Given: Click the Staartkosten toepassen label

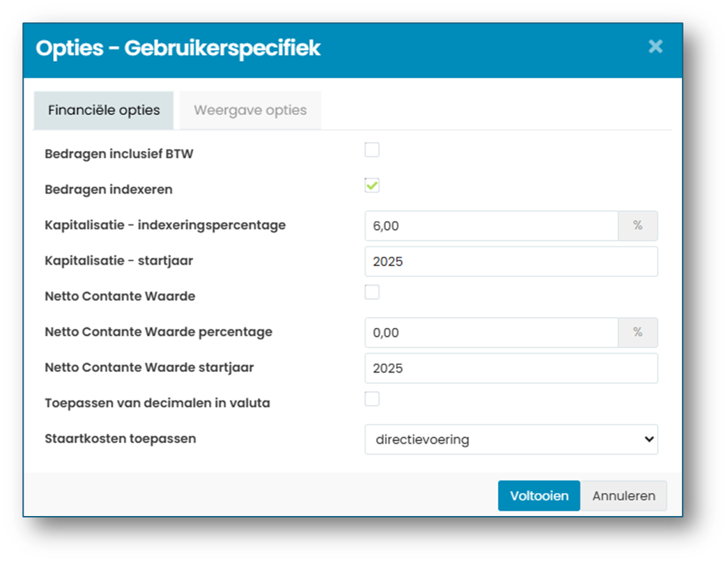Looking at the screenshot, I should pos(121,439).
